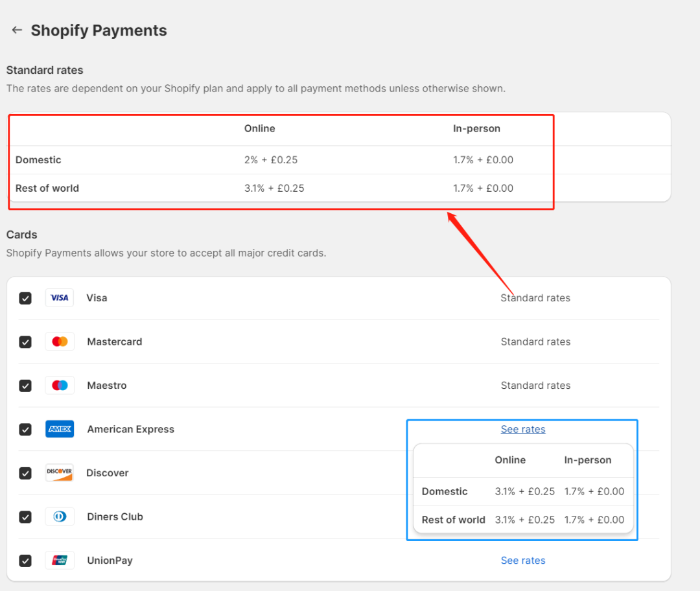
Task: Toggle the Diners Club checkbox
Action: 25,516
